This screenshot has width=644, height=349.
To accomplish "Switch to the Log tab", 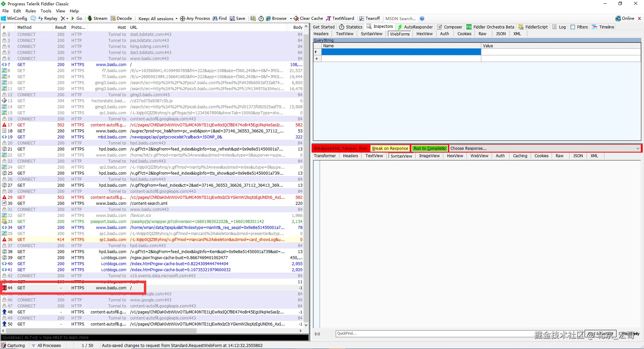I will 559,27.
